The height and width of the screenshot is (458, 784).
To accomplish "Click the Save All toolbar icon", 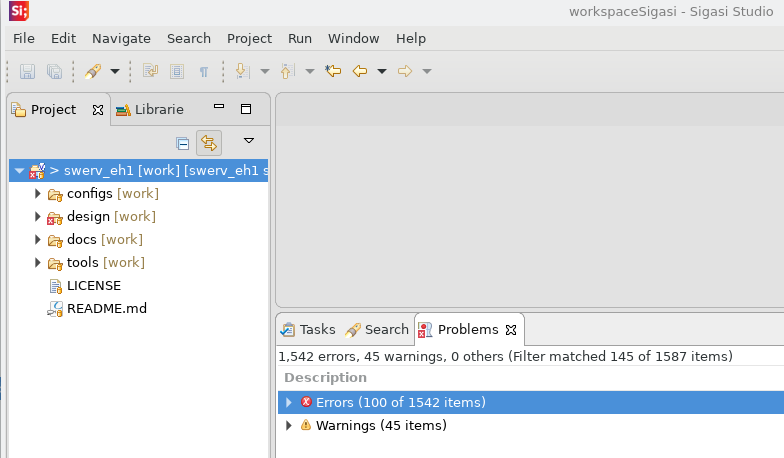I will (x=54, y=72).
